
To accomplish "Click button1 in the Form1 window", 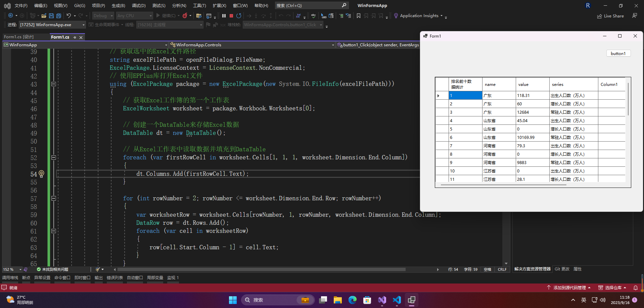I will point(618,53).
